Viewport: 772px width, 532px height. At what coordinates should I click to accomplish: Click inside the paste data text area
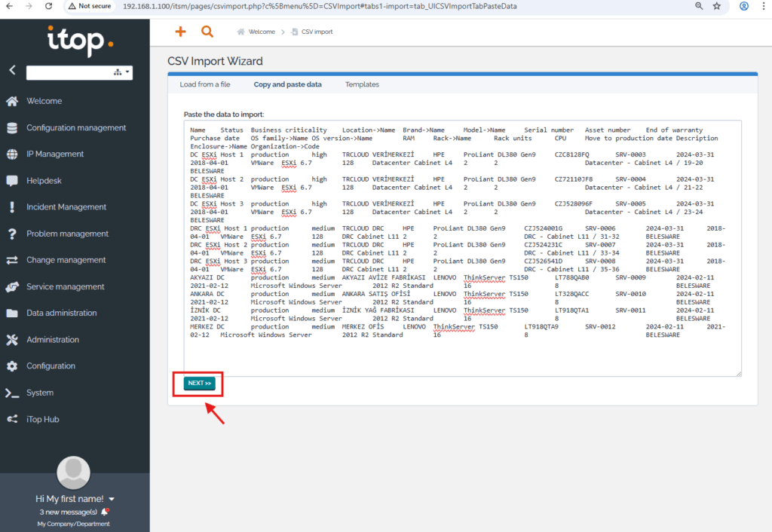[x=461, y=354]
